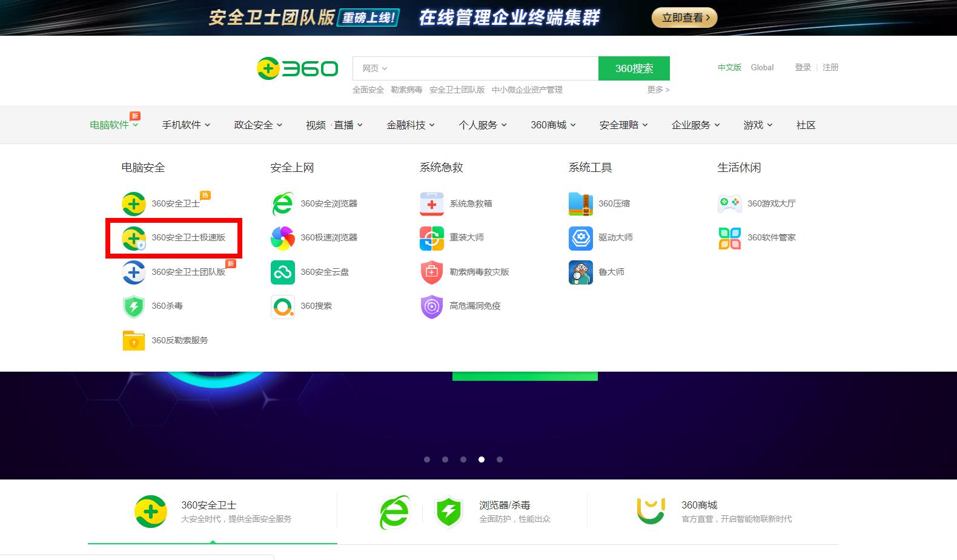Image resolution: width=957 pixels, height=560 pixels.
Task: Open 360安全卫士 icon under 电脑安全
Action: [134, 204]
